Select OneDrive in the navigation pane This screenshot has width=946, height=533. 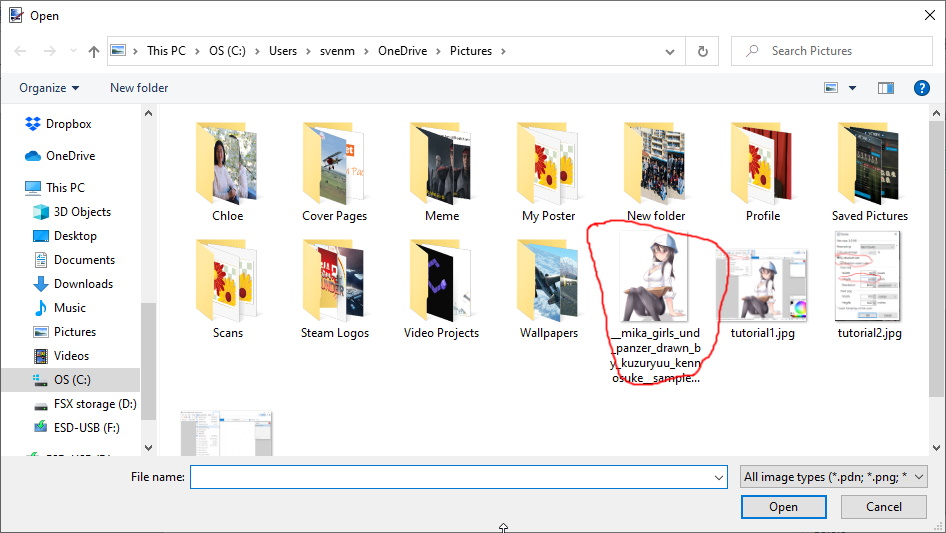pos(60,156)
